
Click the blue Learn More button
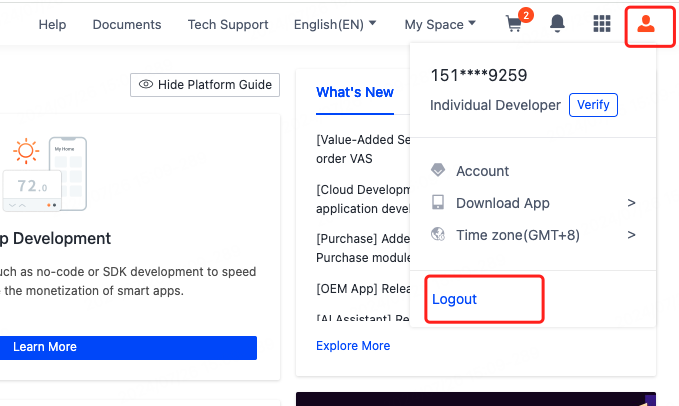pos(128,347)
